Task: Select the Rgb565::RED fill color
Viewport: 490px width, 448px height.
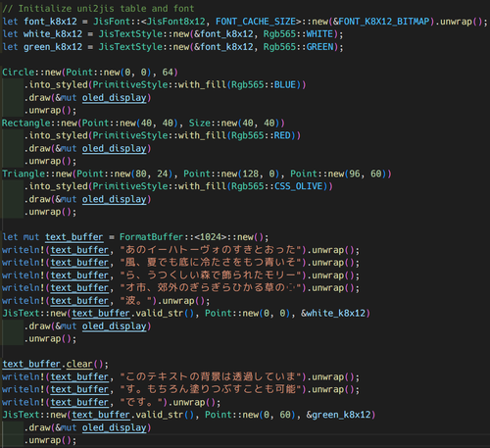Action: pyautogui.click(x=261, y=135)
